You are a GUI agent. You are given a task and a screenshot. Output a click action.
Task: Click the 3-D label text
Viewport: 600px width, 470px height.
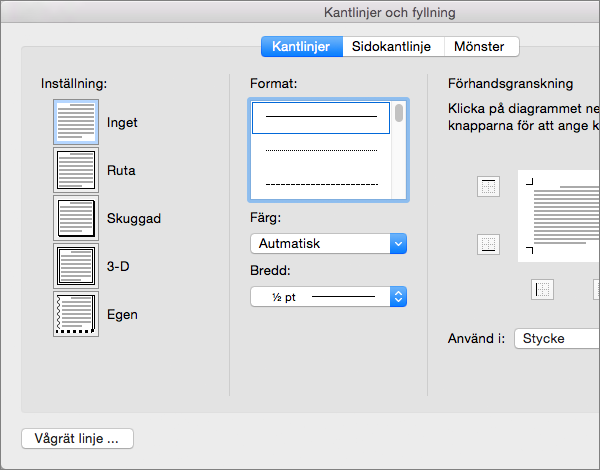pyautogui.click(x=118, y=266)
